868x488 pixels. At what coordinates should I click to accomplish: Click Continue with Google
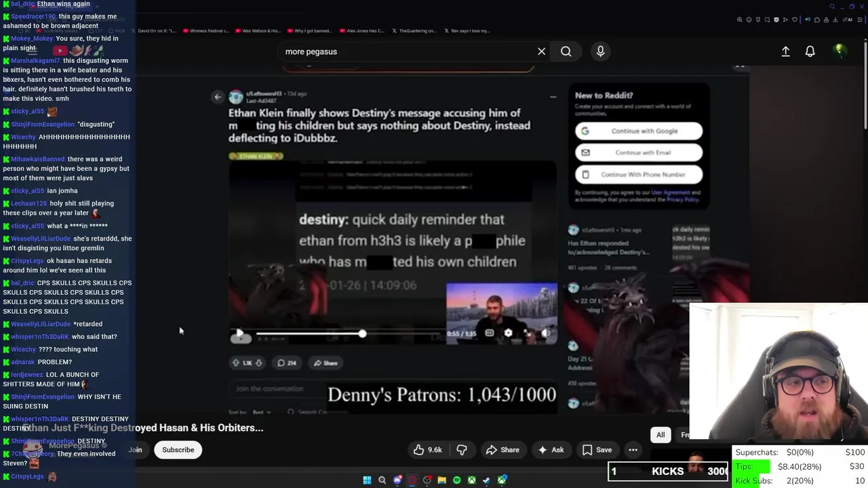[639, 131]
